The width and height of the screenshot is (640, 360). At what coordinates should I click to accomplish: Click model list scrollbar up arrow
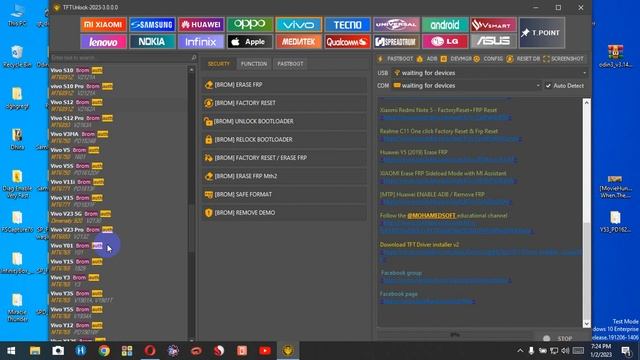coord(191,70)
